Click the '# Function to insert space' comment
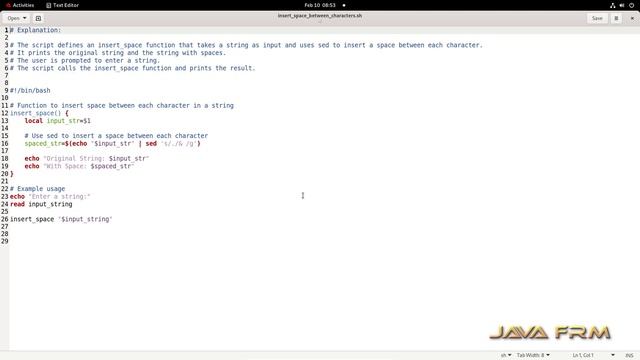This screenshot has width=640, height=360. tap(122, 106)
